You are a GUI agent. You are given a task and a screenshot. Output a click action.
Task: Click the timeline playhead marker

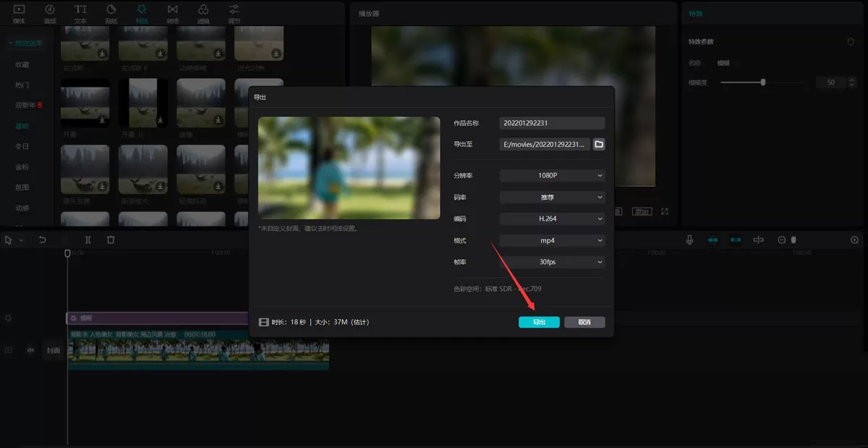67,253
